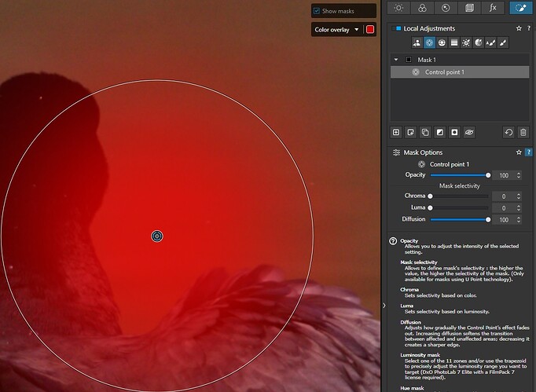The image size is (536, 392).
Task: Open help for Mask Options
Action: 528,152
